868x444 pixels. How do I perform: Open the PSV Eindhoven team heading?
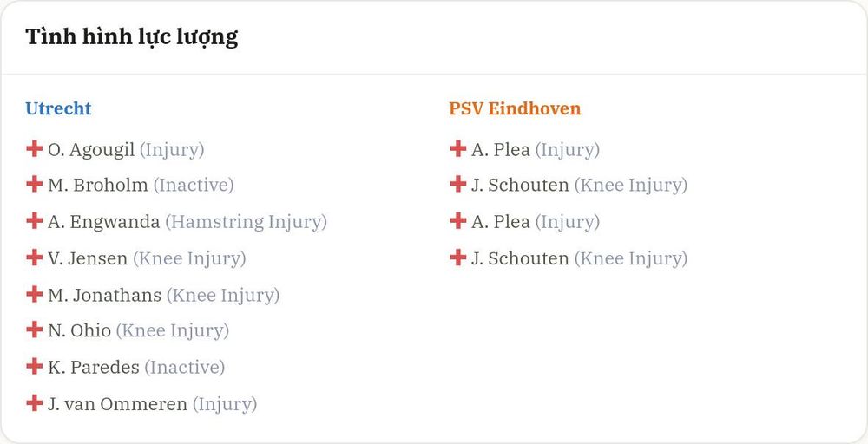click(515, 108)
